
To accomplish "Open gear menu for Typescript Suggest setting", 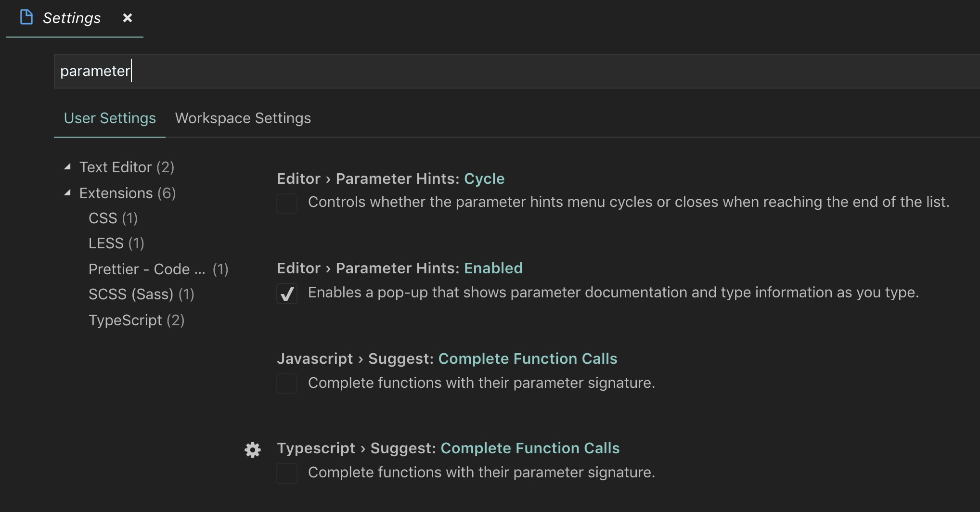I will [x=253, y=449].
